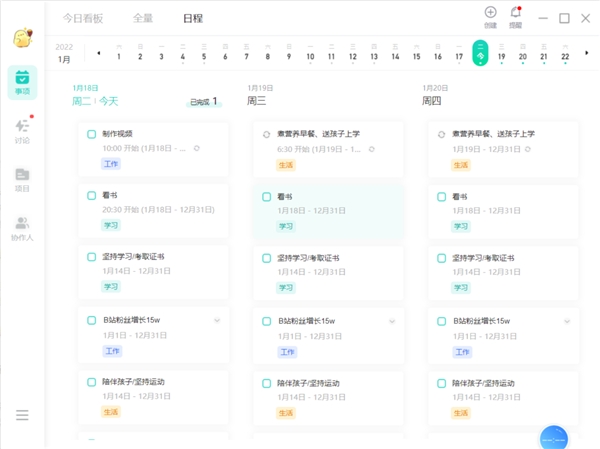Check 陪伴孩子/坚持运动 on 周三
The width and height of the screenshot is (600, 449).
coord(266,383)
